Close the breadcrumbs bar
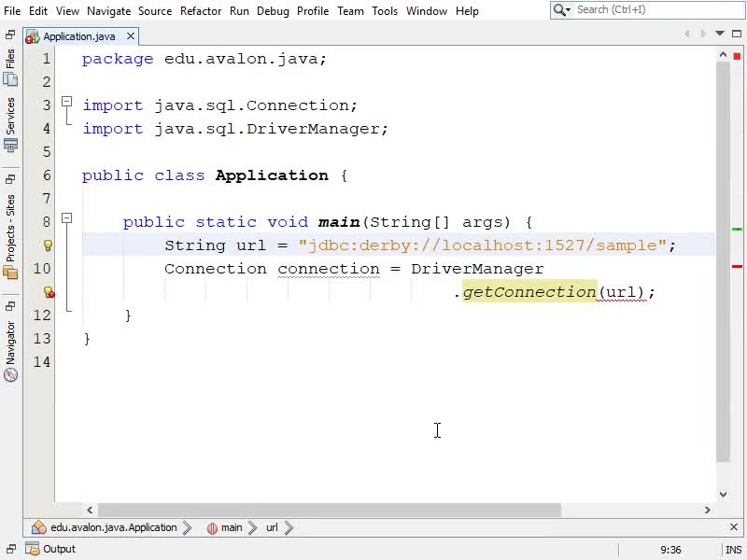747x560 pixels. pos(734,526)
